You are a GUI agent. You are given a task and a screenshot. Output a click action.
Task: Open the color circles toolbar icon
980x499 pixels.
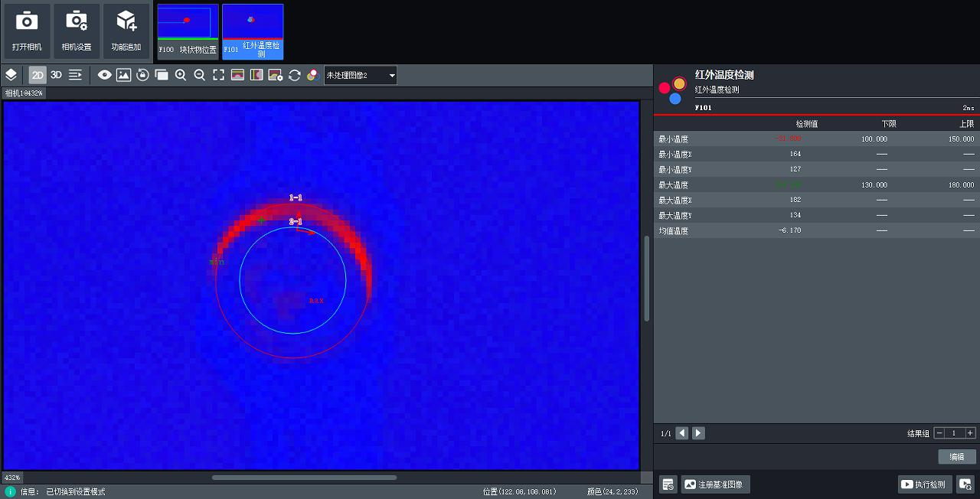pyautogui.click(x=313, y=75)
